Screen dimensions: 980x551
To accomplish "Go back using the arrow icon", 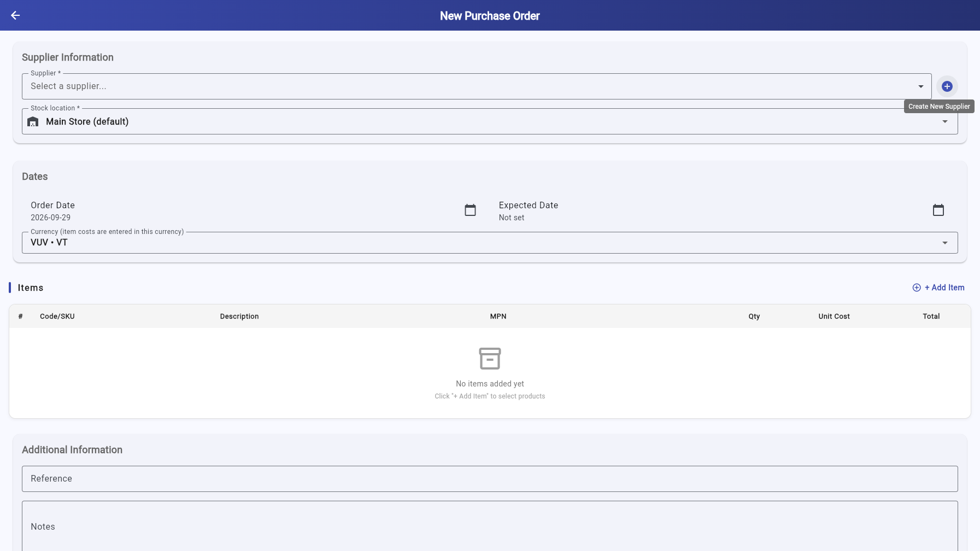I will [x=15, y=15].
